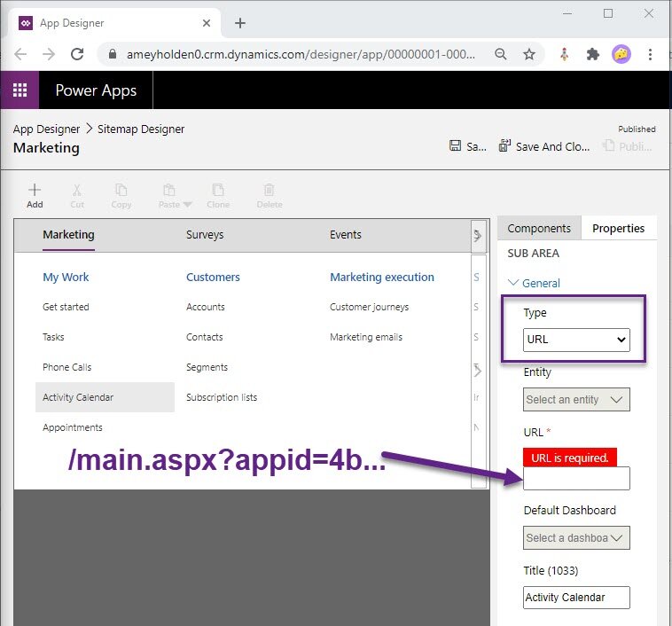Show more groups with middle right chevron
This screenshot has width=672, height=626.
click(478, 371)
